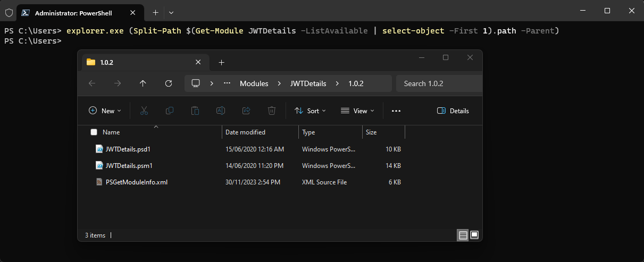Click the Paste clipboard icon
644x262 pixels.
(195, 111)
